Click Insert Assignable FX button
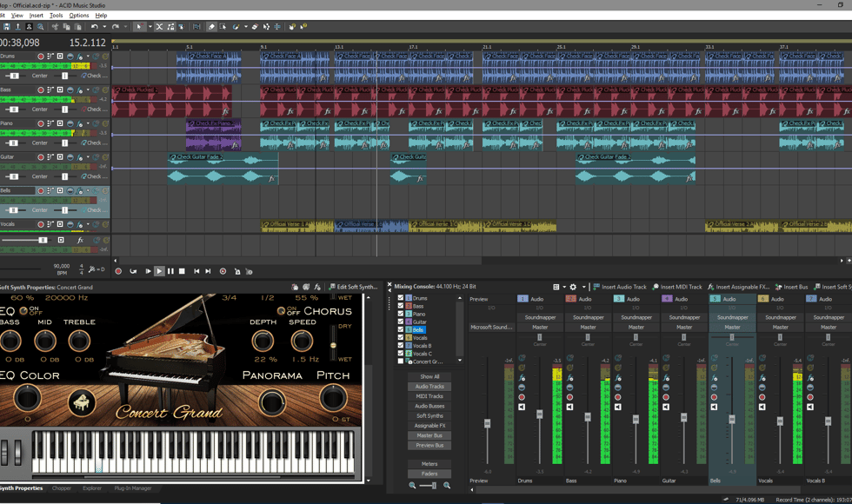This screenshot has height=504, width=852. pos(738,287)
